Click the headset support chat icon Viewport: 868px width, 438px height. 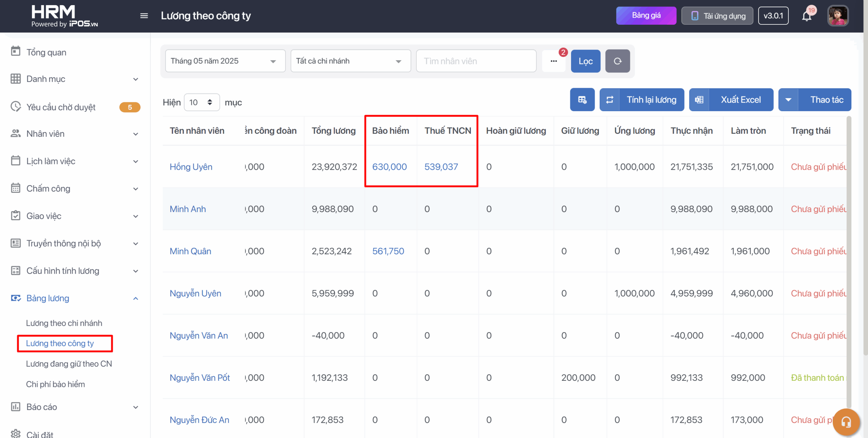tap(846, 422)
